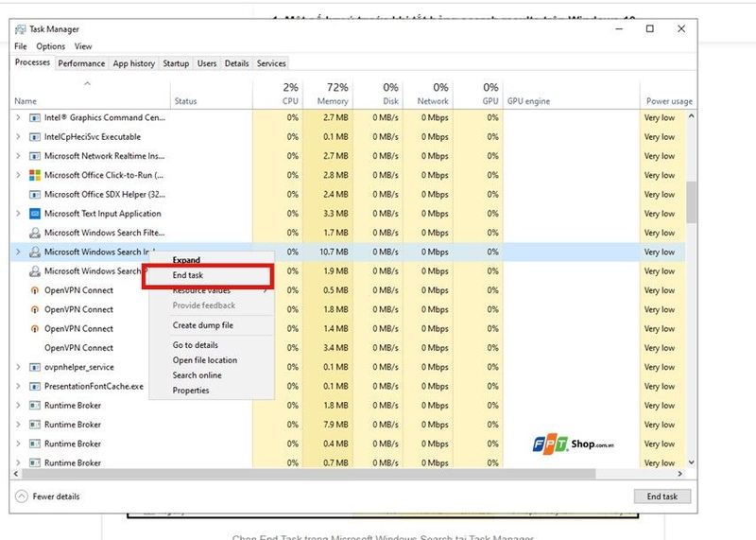This screenshot has height=540, width=756.
Task: Switch to the Startup tab
Action: point(176,63)
